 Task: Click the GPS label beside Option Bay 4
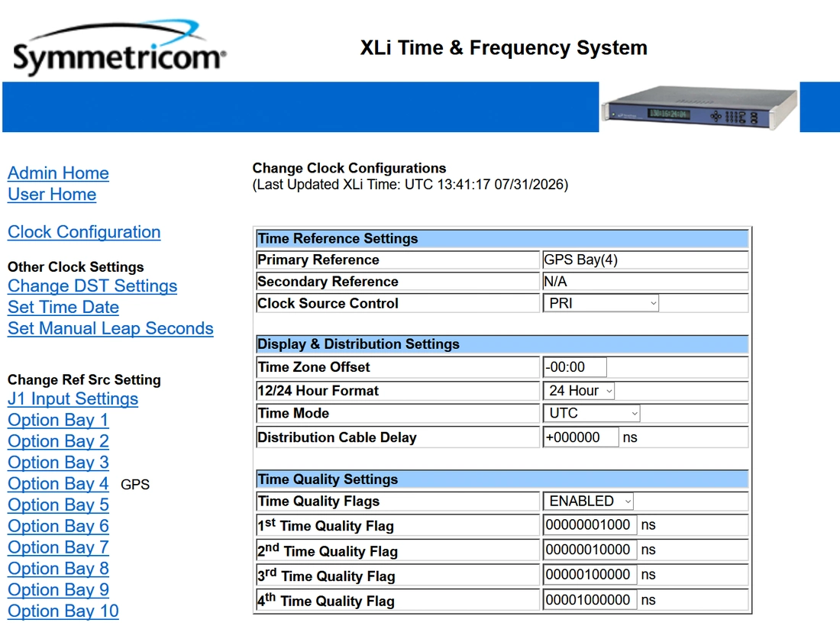(x=135, y=485)
